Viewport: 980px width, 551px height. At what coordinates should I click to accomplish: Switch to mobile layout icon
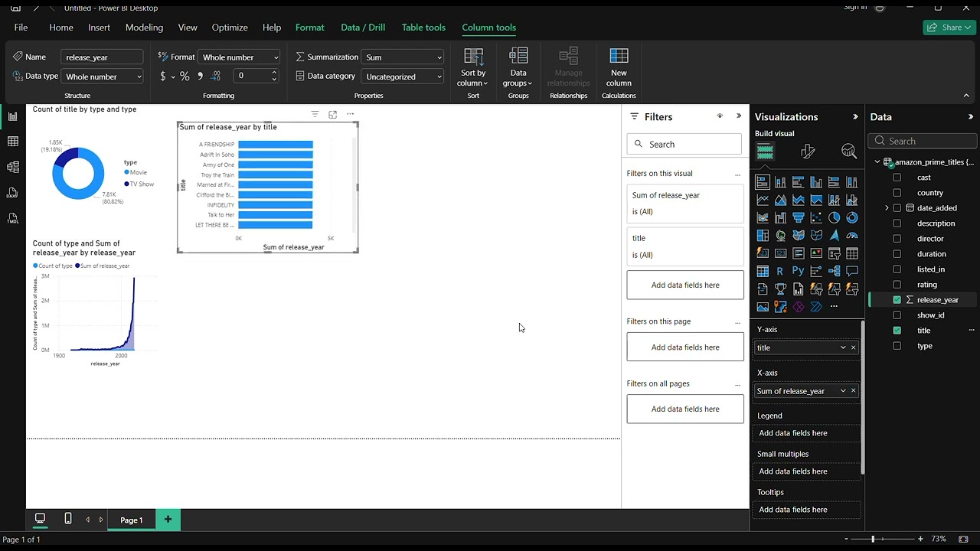click(67, 519)
